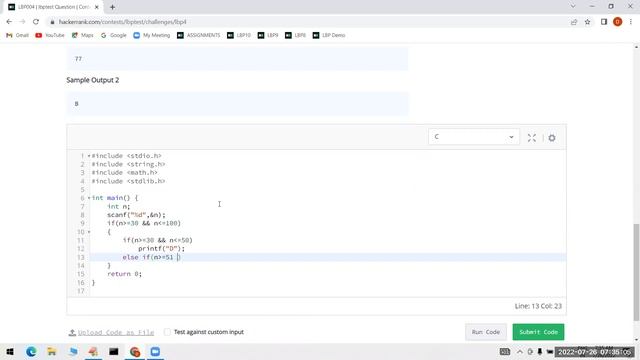Click Line 13 Col 23 status text
This screenshot has height=360, width=640.
pos(538,306)
